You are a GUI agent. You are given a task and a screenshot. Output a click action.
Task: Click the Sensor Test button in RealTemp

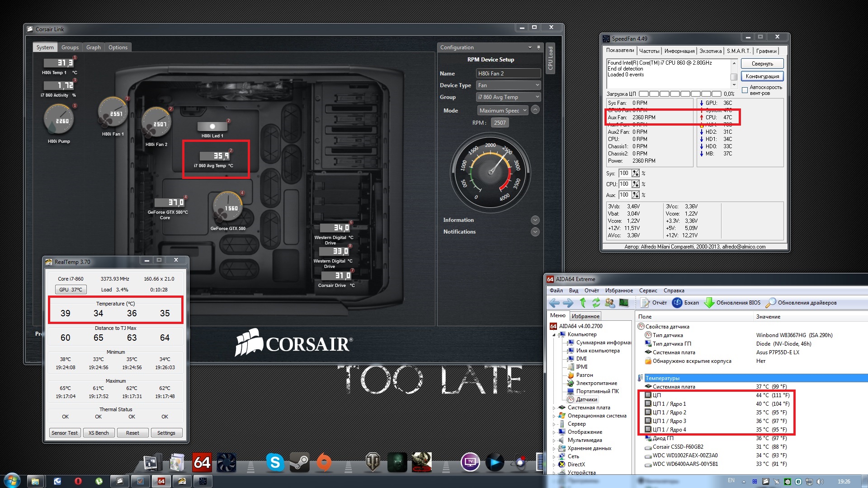click(x=64, y=433)
